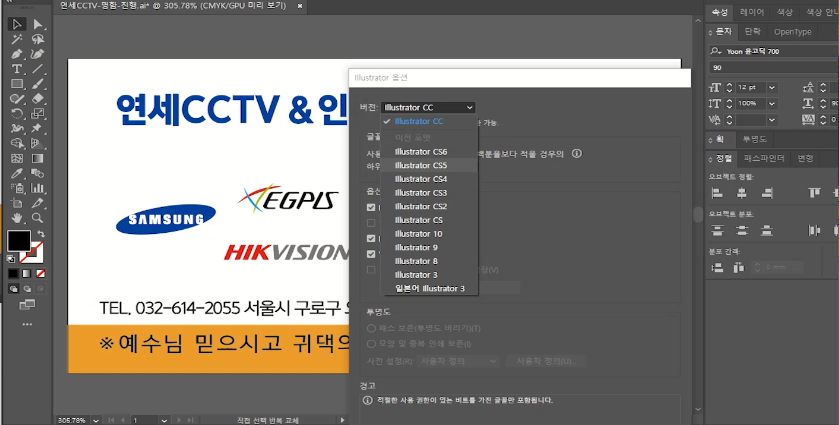Select the Paintbrush tool

coord(37,84)
